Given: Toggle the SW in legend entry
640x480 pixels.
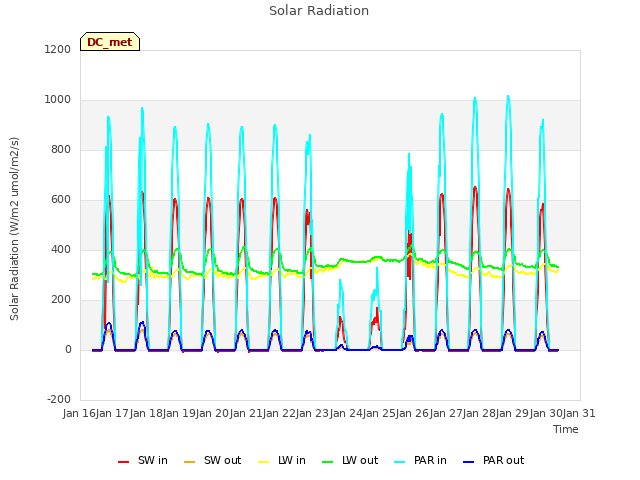Looking at the screenshot, I should click(143, 460).
